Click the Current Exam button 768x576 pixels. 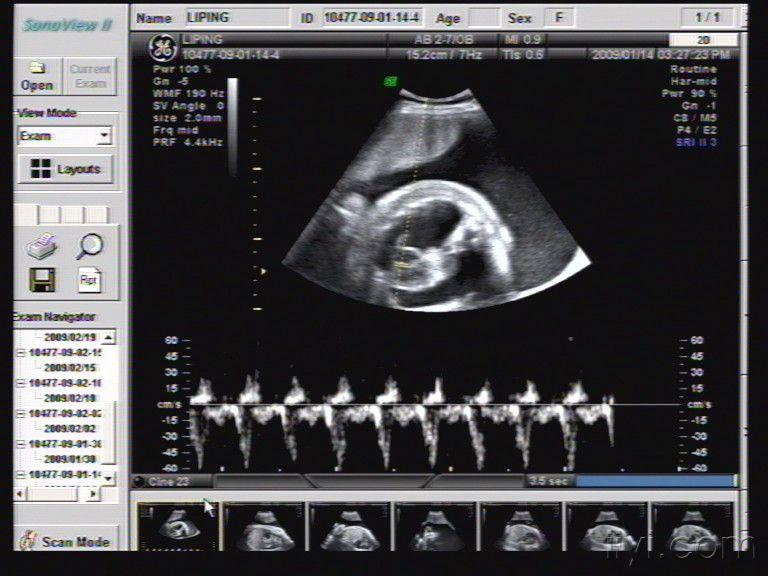pyautogui.click(x=90, y=77)
